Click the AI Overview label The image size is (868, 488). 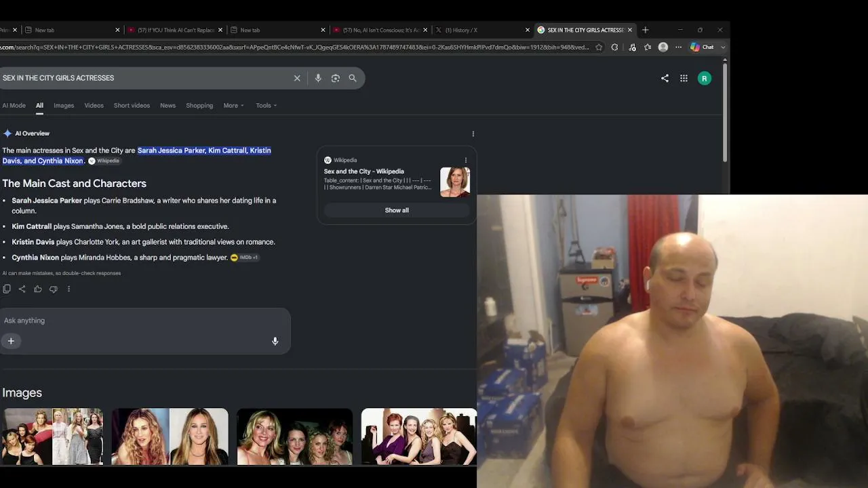[x=32, y=134]
